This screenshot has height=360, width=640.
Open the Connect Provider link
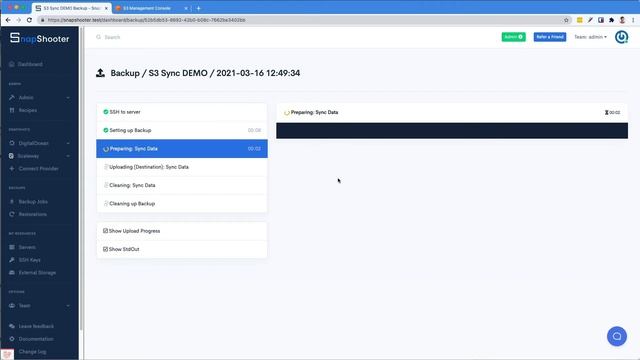38,169
